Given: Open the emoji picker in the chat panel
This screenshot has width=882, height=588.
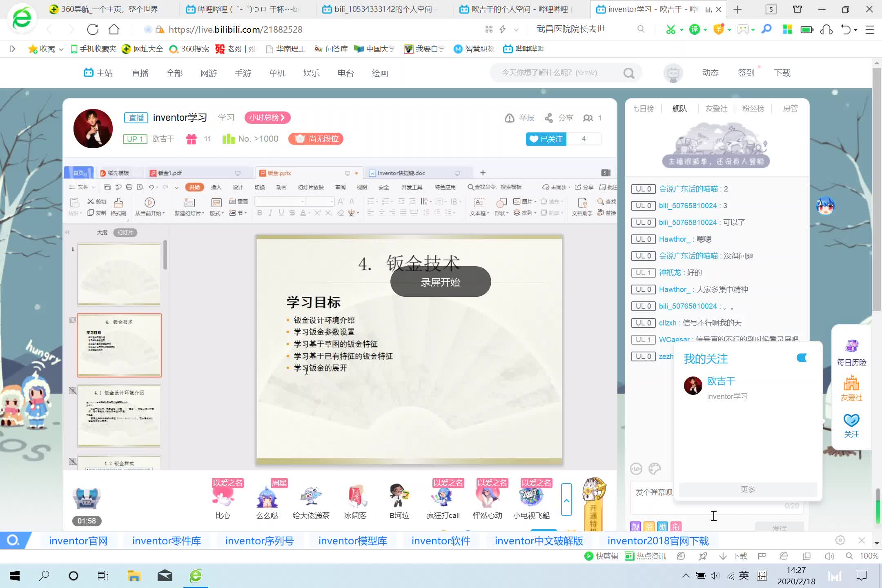Looking at the screenshot, I should point(636,469).
